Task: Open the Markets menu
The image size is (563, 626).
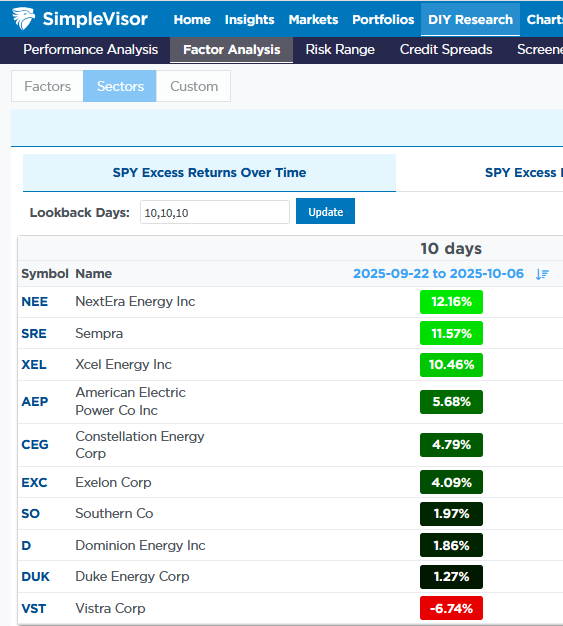Action: (x=313, y=20)
